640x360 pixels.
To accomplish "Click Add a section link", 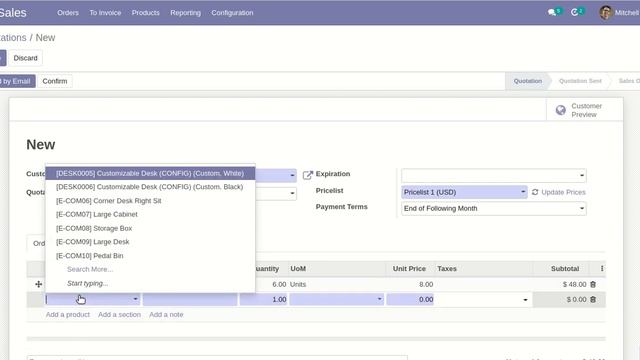I will point(119,314).
